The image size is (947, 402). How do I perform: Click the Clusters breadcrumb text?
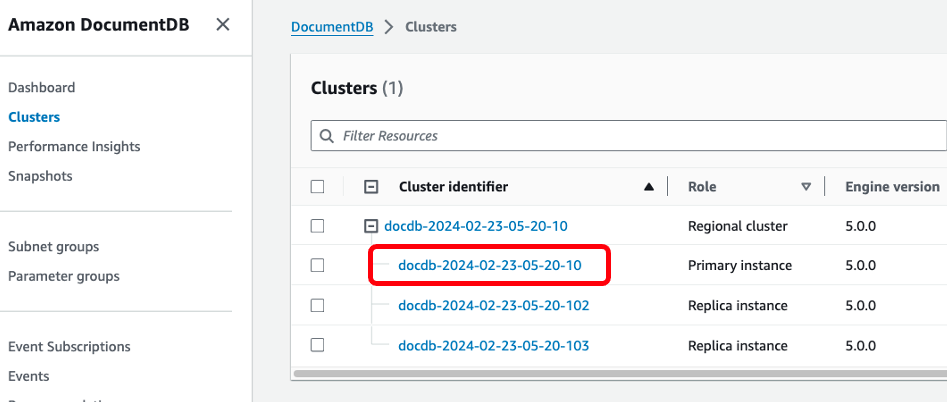pyautogui.click(x=431, y=27)
